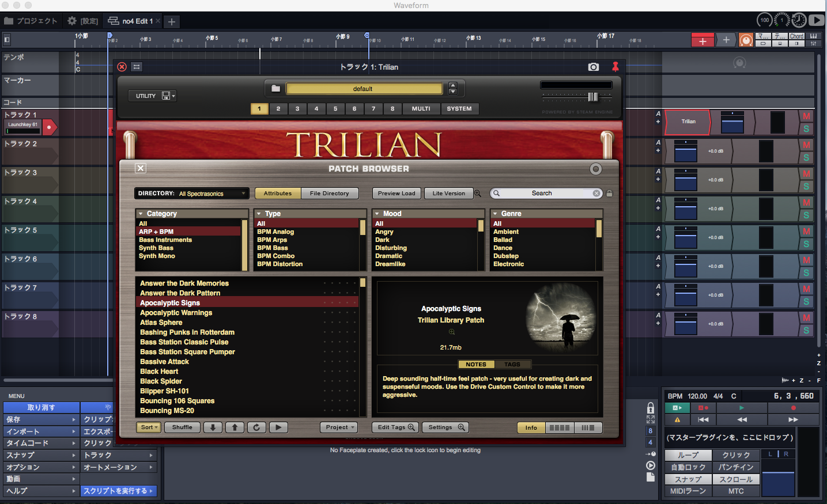Click the File Directory button

click(x=330, y=194)
